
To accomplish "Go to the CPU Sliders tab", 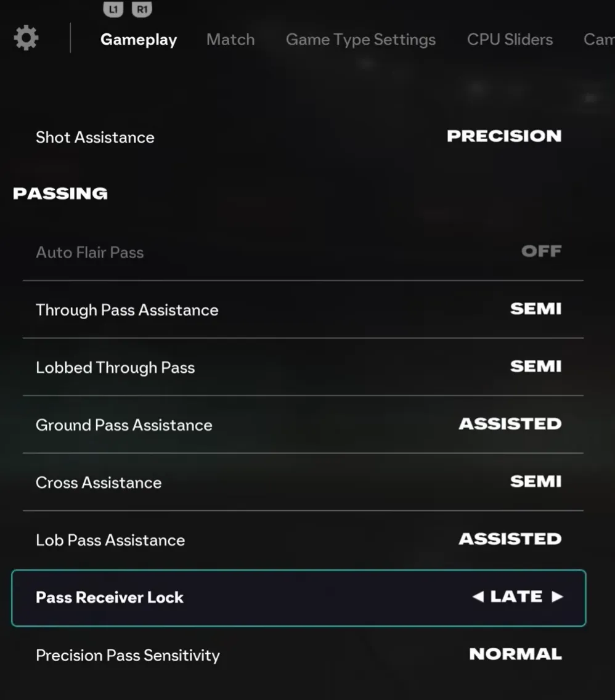I will pos(510,39).
